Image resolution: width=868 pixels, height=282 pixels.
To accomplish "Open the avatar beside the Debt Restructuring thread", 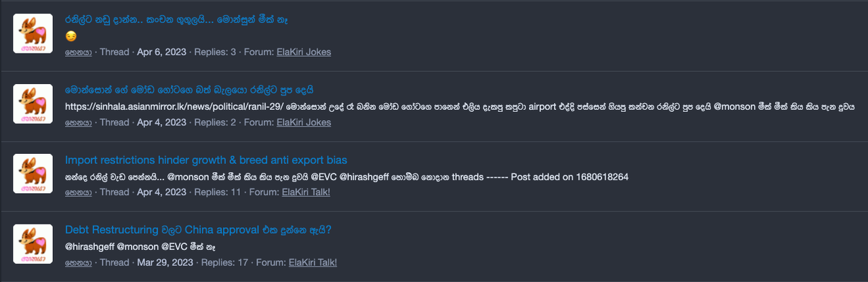I will (x=33, y=244).
